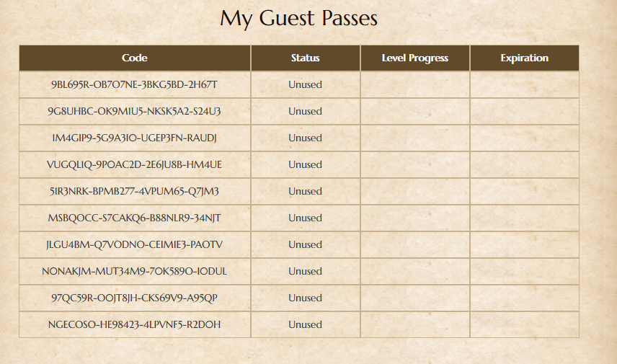This screenshot has width=617, height=364.
Task: Click the code starting with 97QC59R
Action: click(x=134, y=298)
